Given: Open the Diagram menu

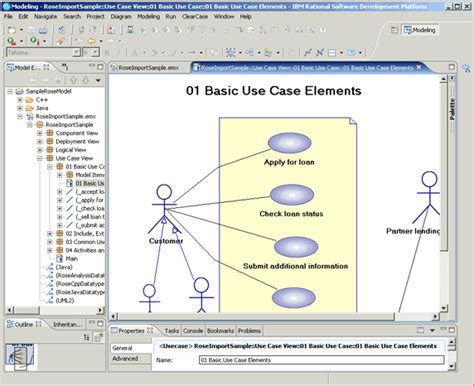Looking at the screenshot, I should point(121,16).
